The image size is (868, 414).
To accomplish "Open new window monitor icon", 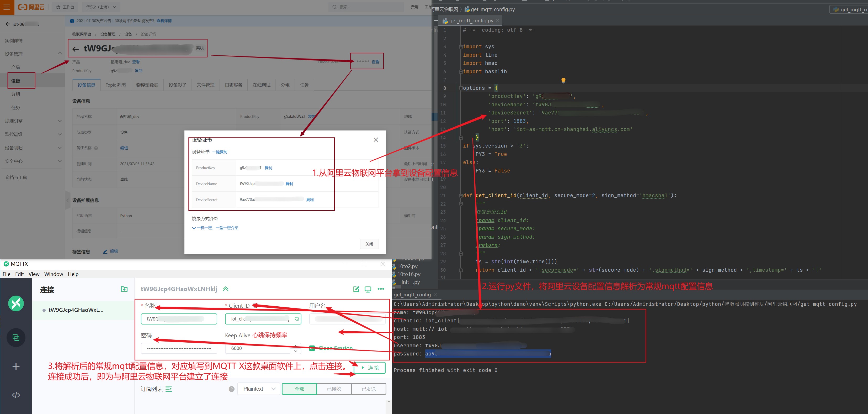I will click(x=368, y=289).
